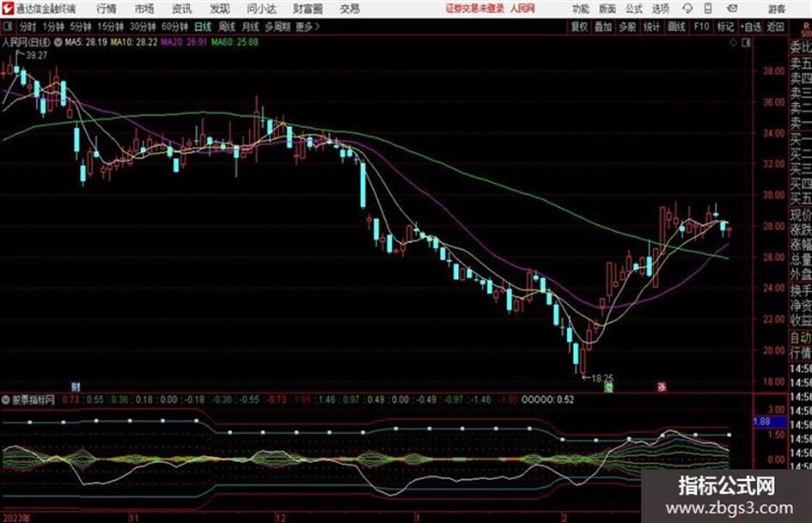Click the mobile phone icon
The image size is (812, 523).
click(x=708, y=9)
